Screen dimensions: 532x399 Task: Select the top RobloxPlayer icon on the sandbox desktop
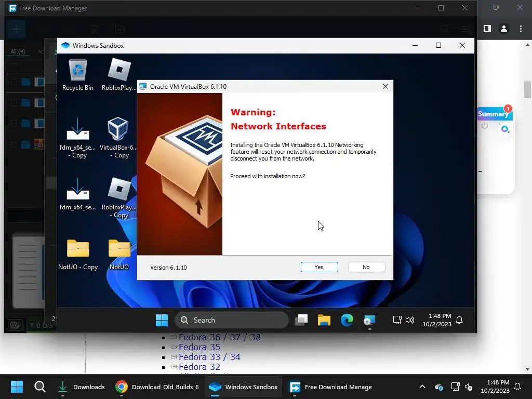tap(119, 75)
